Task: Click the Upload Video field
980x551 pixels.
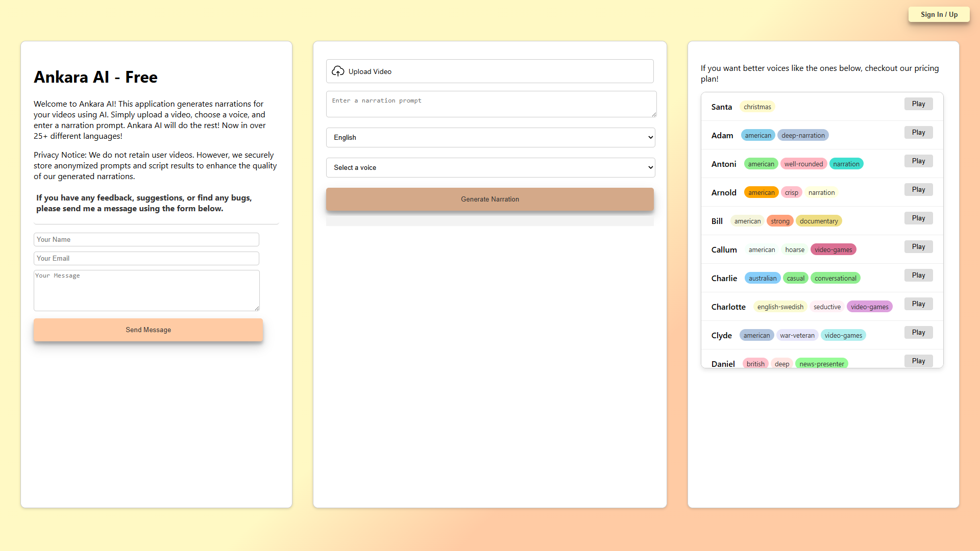Action: coord(490,71)
